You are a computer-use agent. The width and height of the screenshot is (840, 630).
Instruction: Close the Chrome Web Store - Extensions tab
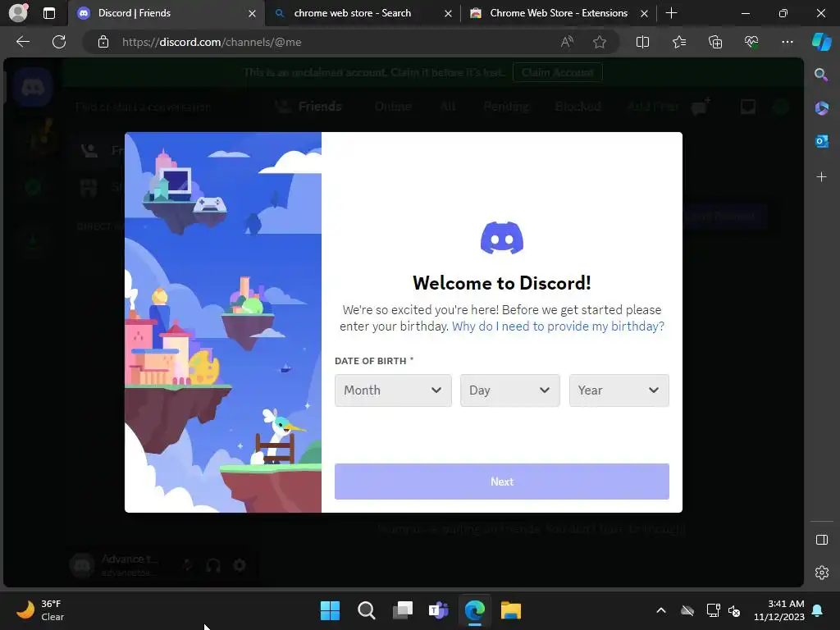tap(644, 13)
